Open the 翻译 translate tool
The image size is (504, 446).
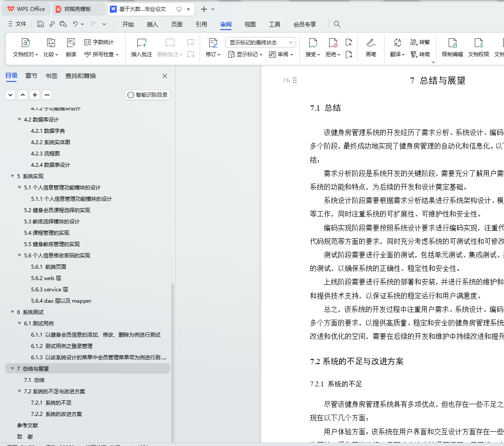[x=397, y=47]
